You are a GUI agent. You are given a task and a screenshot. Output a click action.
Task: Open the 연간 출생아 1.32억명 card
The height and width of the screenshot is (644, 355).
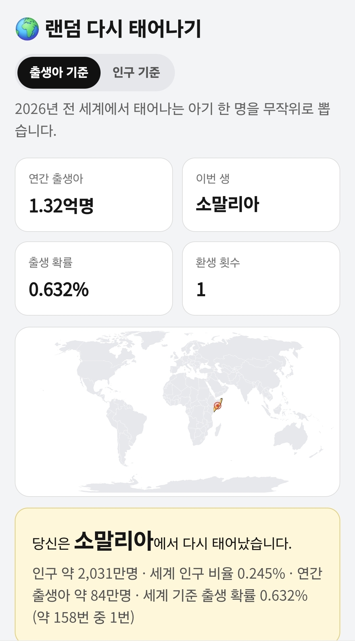(x=94, y=195)
